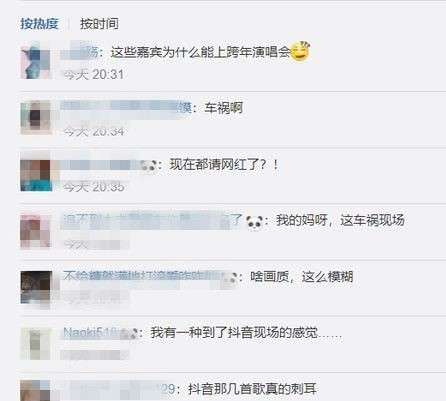446x401 pixels.
Task: Click the 今天 20:35 timestamp
Action: tap(94, 187)
